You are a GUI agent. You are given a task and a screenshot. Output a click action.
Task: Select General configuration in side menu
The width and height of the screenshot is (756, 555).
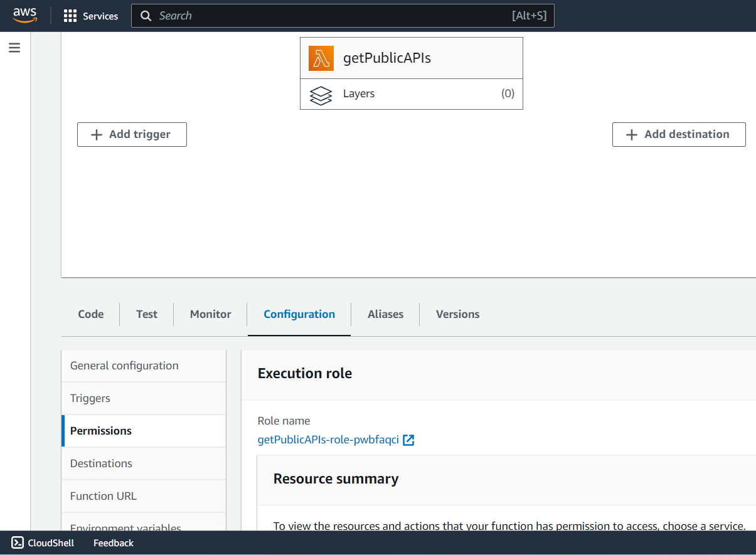click(x=124, y=366)
